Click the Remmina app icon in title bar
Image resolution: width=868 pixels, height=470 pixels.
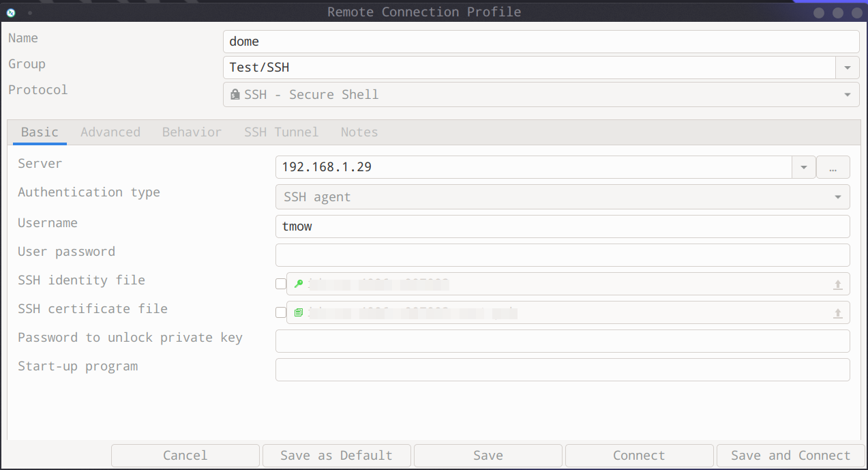pyautogui.click(x=11, y=12)
